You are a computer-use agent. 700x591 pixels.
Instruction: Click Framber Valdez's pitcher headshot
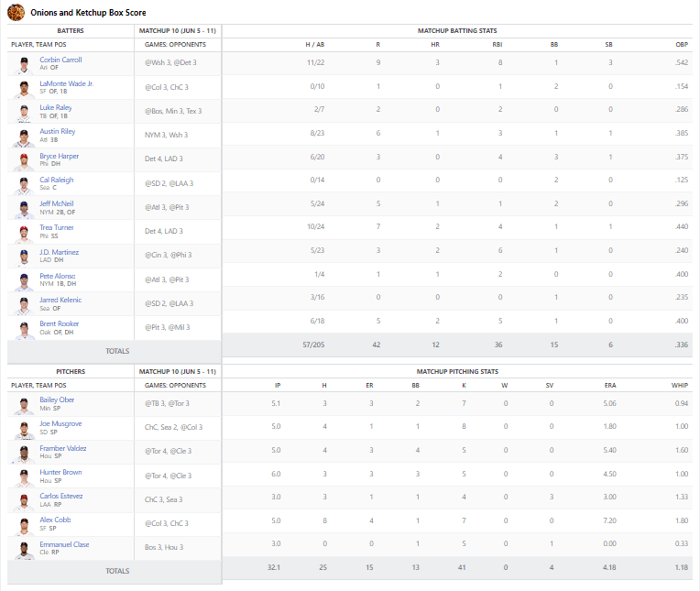23,452
